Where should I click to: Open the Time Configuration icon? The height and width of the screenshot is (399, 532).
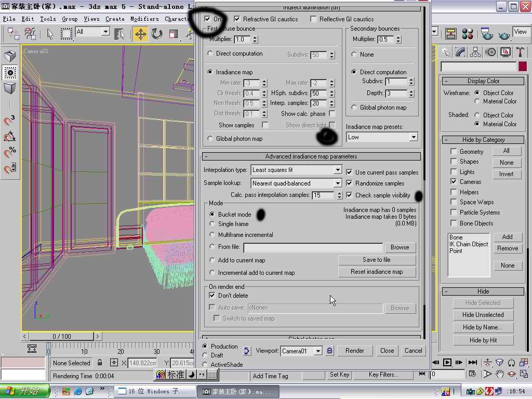(472, 374)
